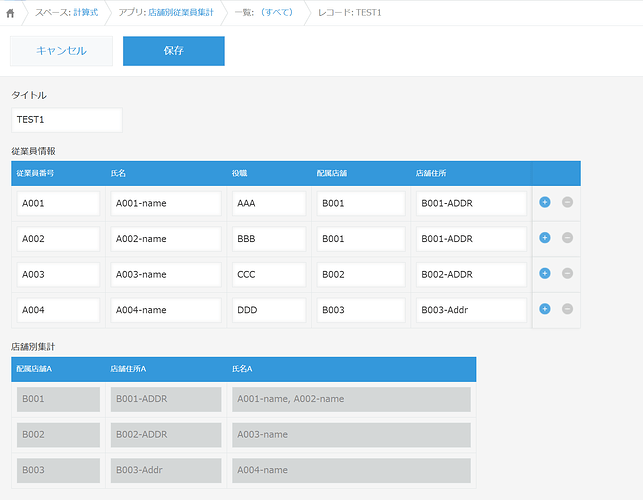643x500 pixels.
Task: Click the 保存 button
Action: pos(173,51)
